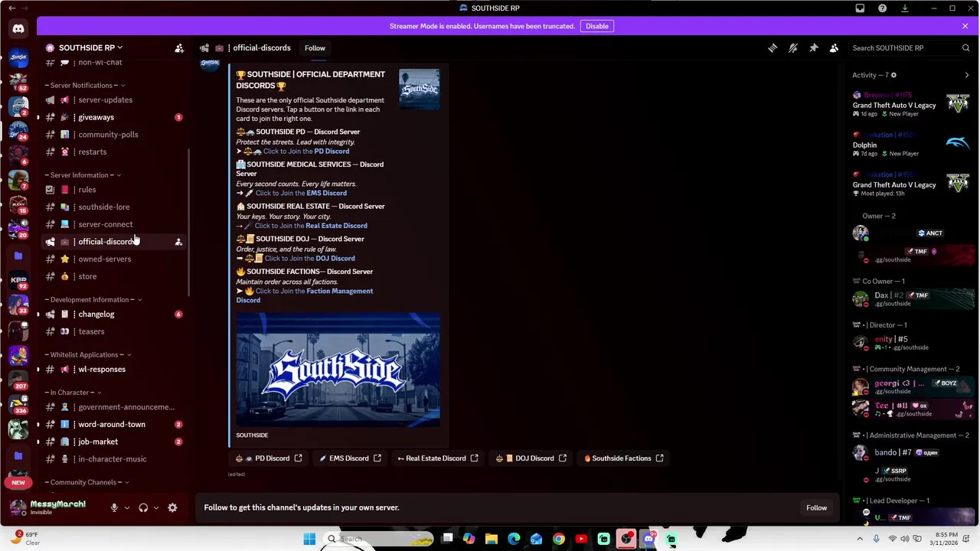Open the server icon with badge 52
Screen dimensions: 980x551
coord(18,81)
